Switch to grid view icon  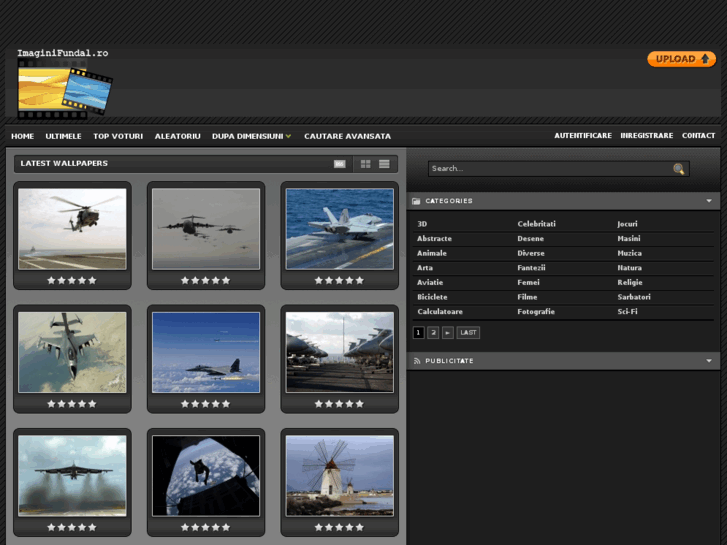point(366,164)
